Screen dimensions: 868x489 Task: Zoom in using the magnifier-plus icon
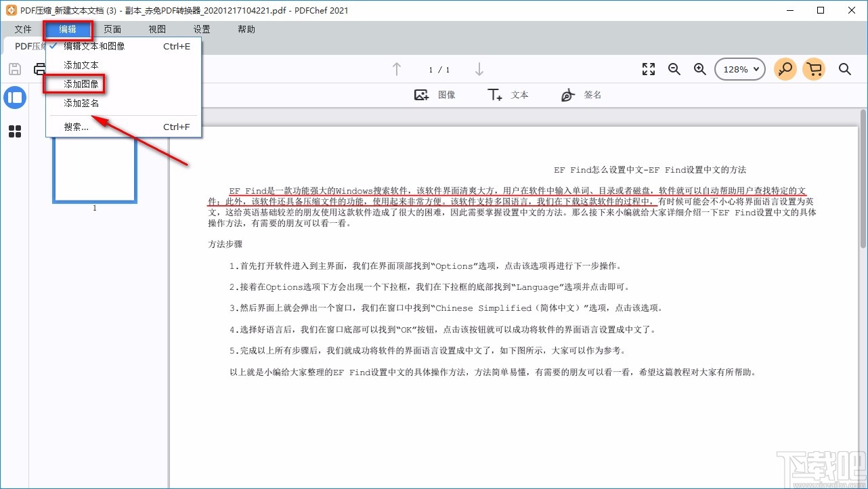[699, 69]
